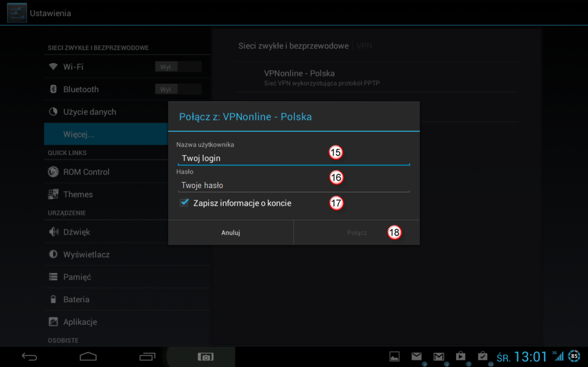This screenshot has height=367, width=588.
Task: Tap the Aplikacje icon
Action: tap(53, 322)
